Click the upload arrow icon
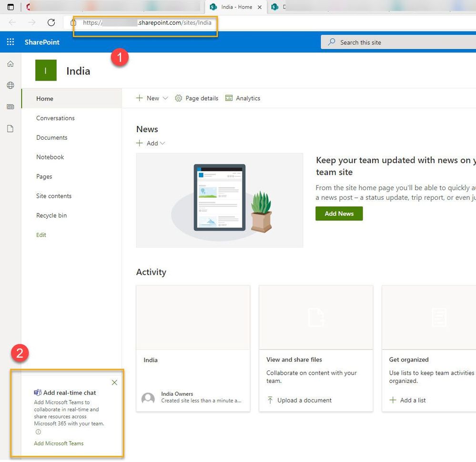 pos(270,400)
